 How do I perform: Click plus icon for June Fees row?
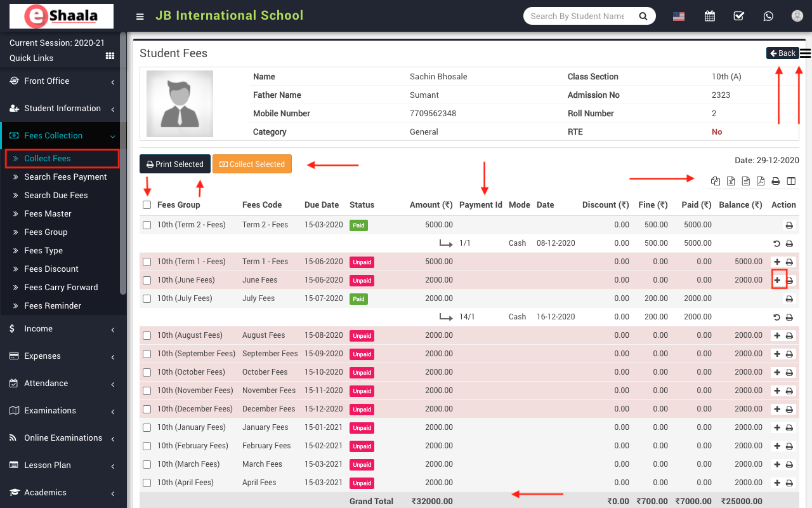[x=777, y=280]
